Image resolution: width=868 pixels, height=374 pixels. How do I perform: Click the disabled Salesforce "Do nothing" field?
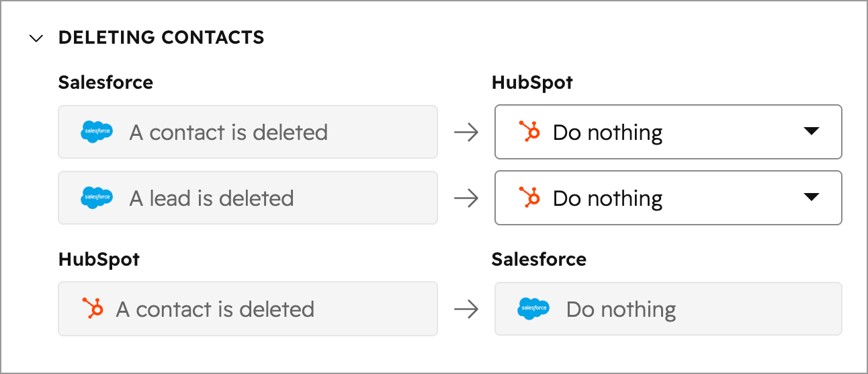668,309
